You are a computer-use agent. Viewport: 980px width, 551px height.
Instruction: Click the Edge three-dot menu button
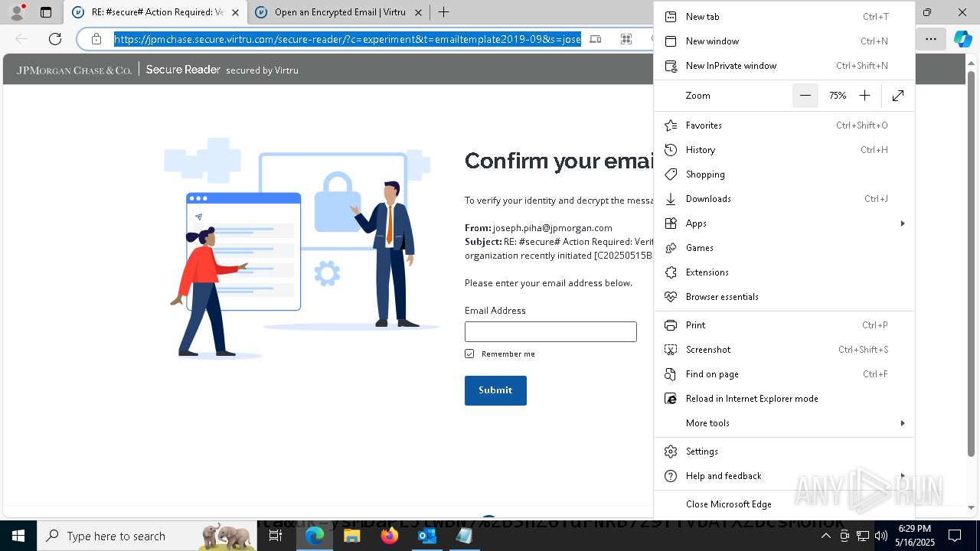930,39
